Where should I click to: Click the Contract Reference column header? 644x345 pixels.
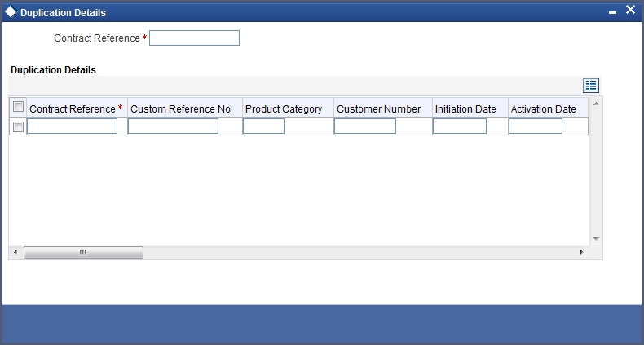coord(77,108)
